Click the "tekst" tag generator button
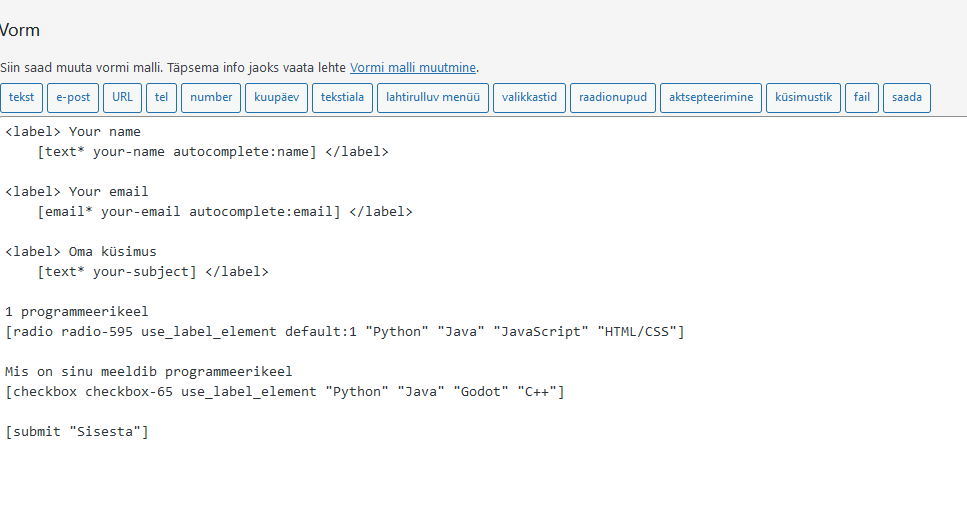The width and height of the screenshot is (967, 531). point(22,98)
